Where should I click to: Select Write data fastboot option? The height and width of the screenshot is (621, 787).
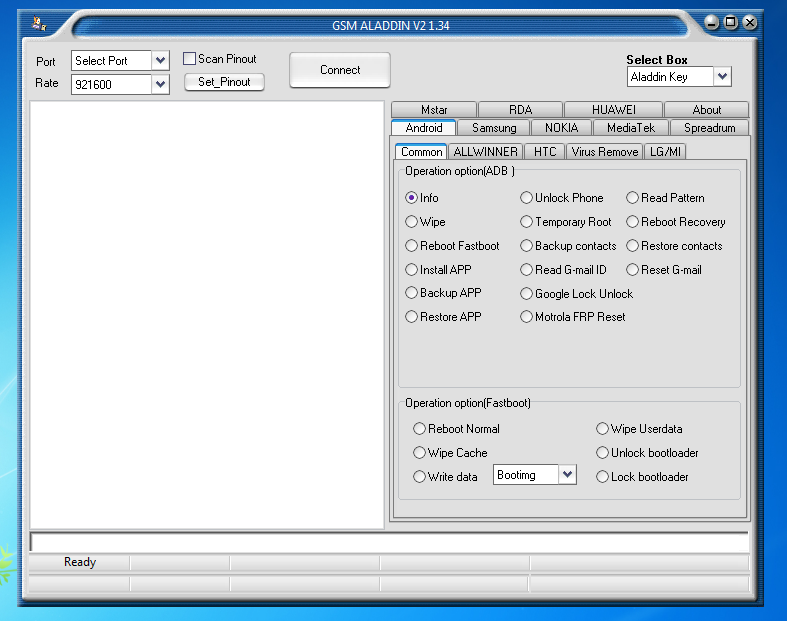pos(419,476)
